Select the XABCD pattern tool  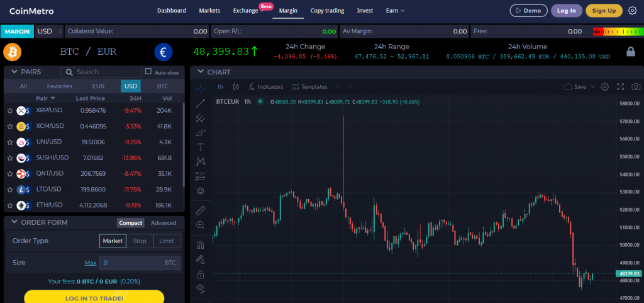(x=201, y=161)
